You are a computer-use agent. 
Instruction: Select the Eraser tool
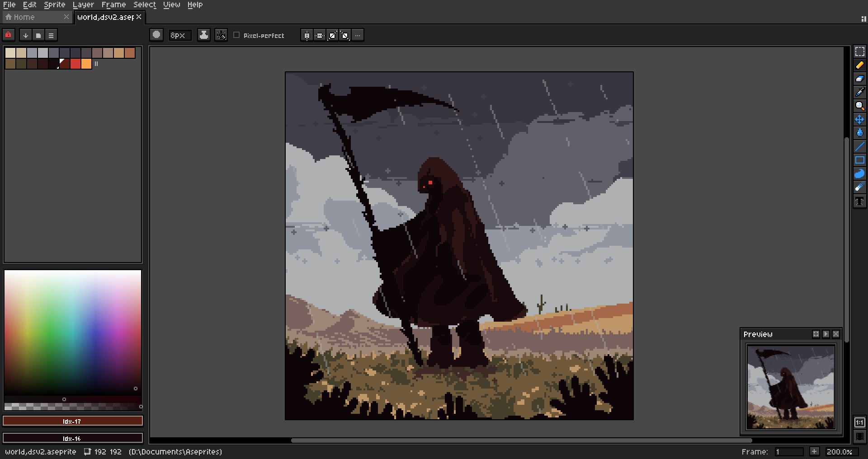859,79
